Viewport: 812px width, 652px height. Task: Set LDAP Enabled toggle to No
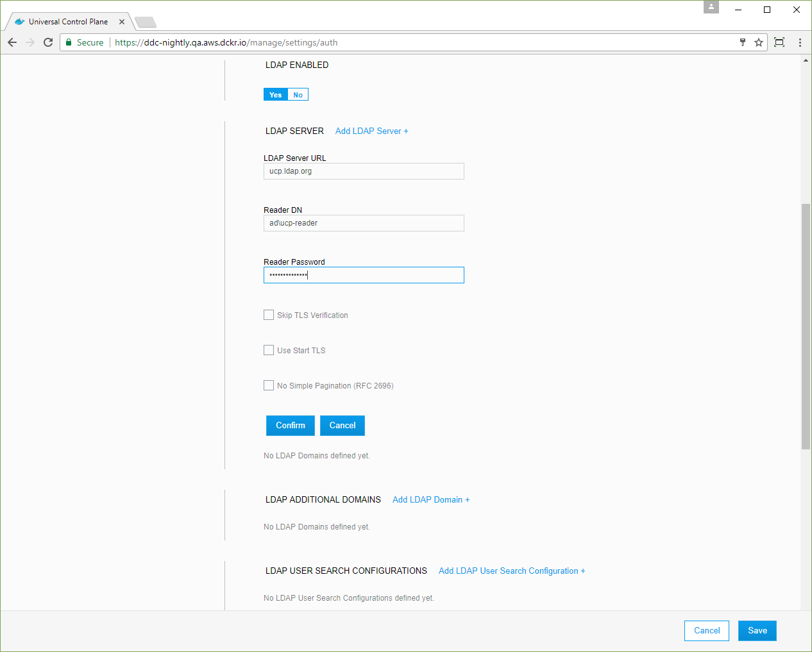click(298, 95)
